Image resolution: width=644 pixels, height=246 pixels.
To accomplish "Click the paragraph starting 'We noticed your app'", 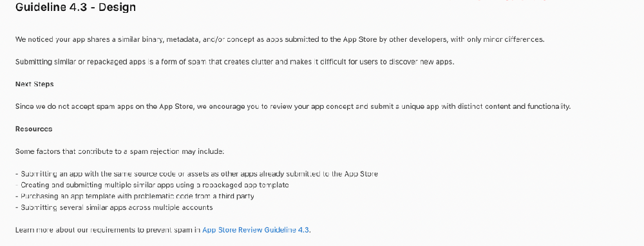I will (x=279, y=39).
